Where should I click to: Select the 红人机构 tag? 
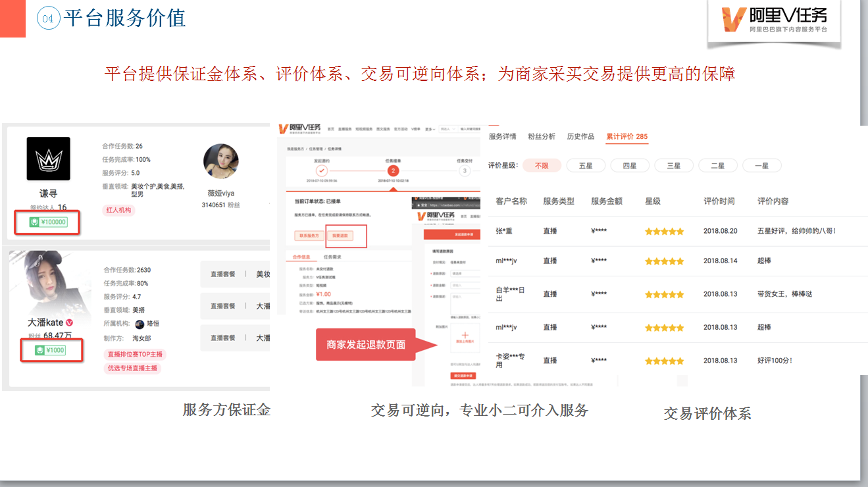[119, 210]
